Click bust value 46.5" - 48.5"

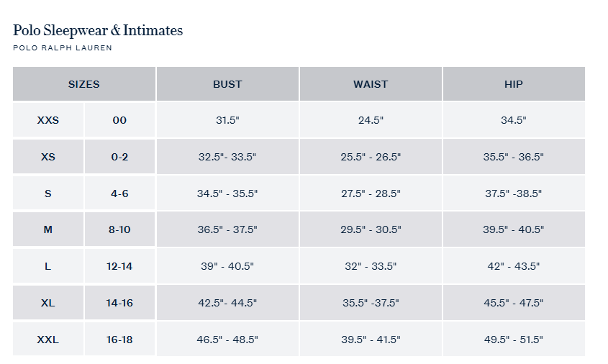[x=227, y=340]
